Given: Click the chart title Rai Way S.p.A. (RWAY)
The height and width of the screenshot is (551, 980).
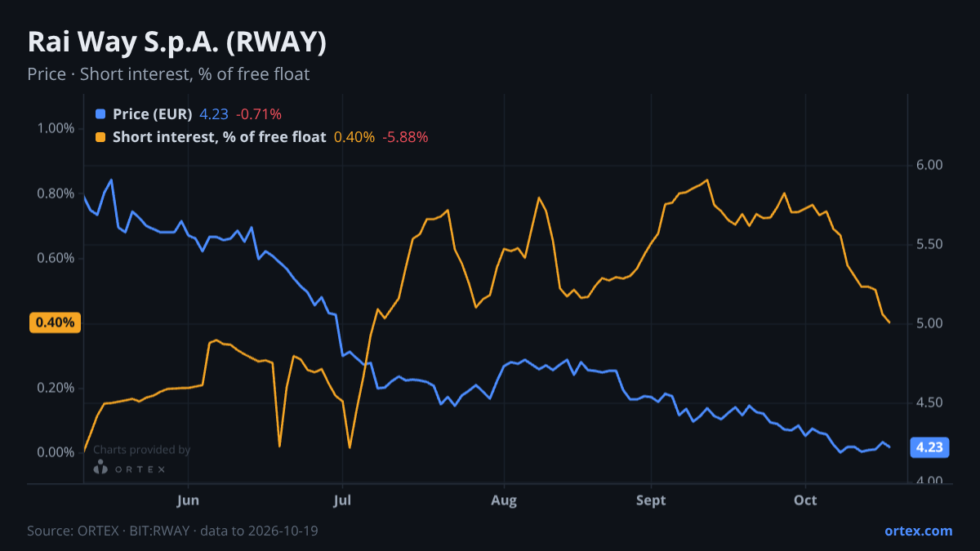Looking at the screenshot, I should pyautogui.click(x=177, y=42).
